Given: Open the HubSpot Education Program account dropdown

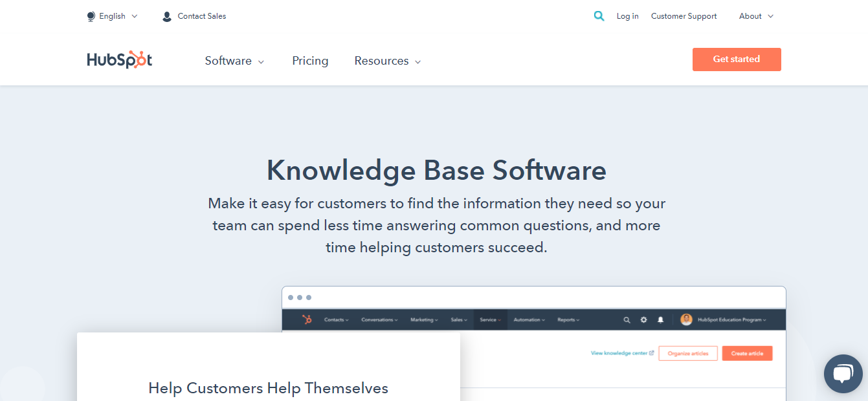Looking at the screenshot, I should coord(723,320).
